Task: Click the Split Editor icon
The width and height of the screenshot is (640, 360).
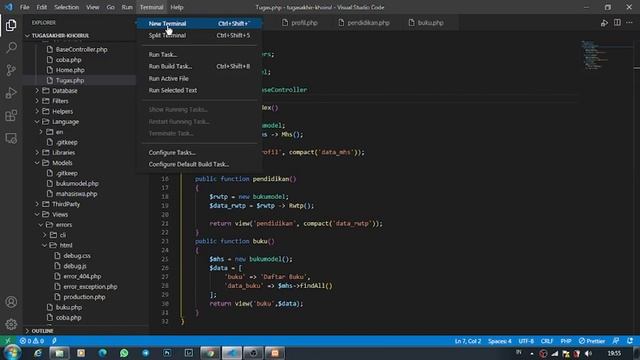Action: (617, 23)
